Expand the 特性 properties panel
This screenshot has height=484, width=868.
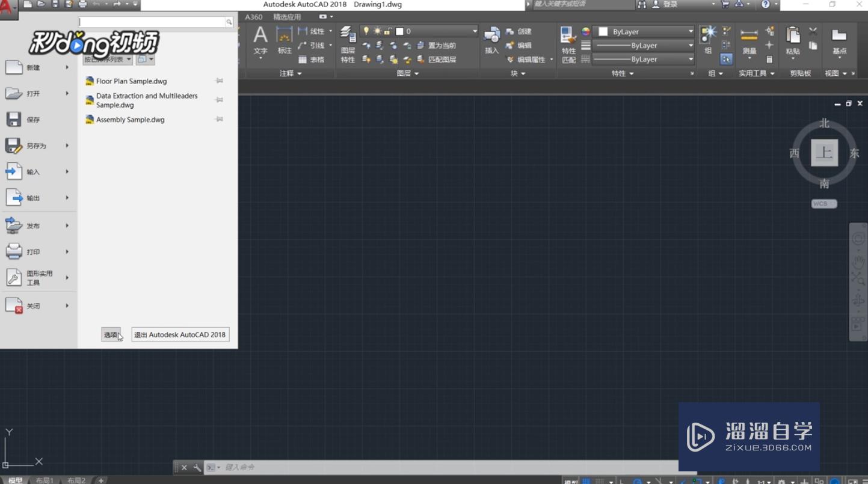623,73
